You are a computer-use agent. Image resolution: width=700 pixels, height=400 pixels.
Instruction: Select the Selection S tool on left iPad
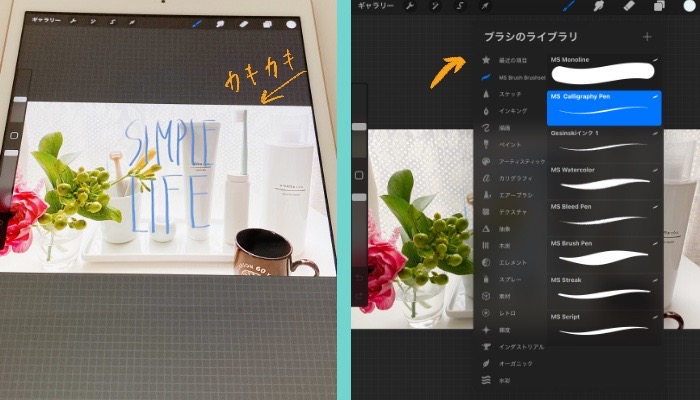[112, 22]
